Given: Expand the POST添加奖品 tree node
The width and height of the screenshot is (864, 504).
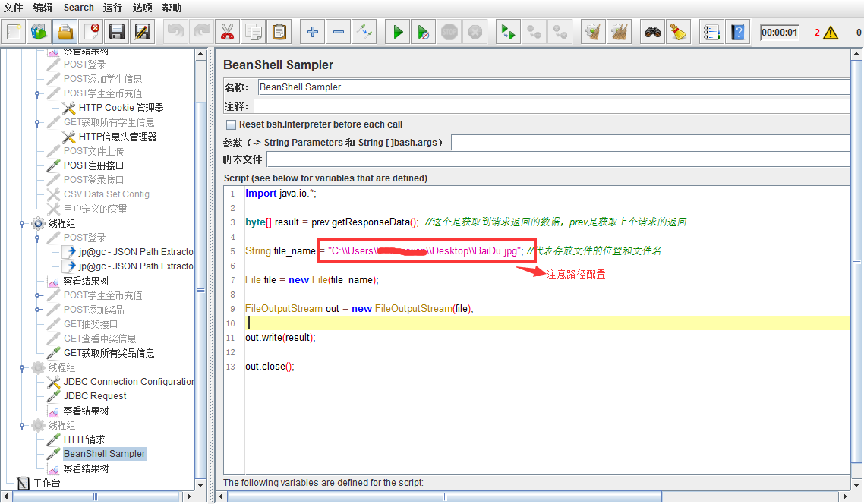Looking at the screenshot, I should [x=37, y=310].
